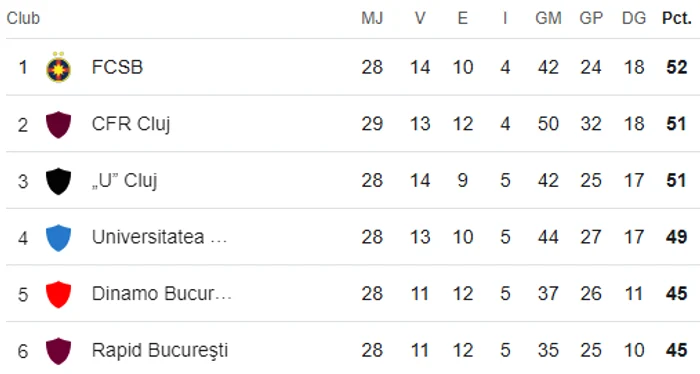This screenshot has width=700, height=374.
Task: Click the CFR Cluj maroon shield icon
Action: 58,125
